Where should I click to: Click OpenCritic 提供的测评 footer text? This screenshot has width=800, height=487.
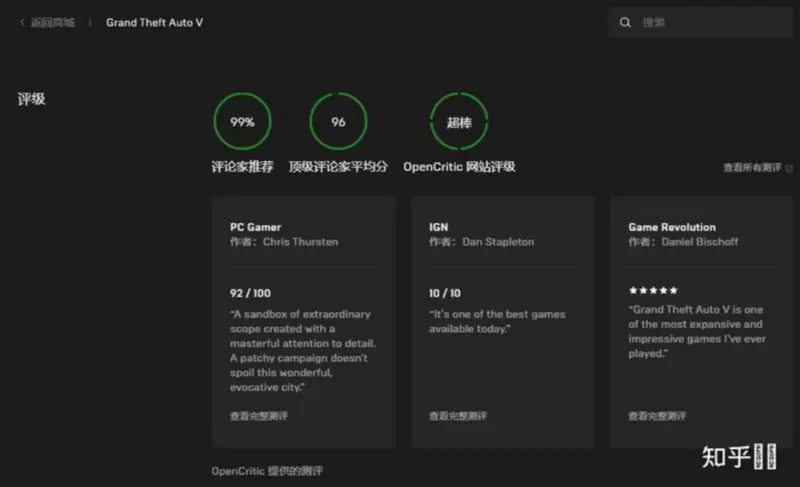pos(267,471)
